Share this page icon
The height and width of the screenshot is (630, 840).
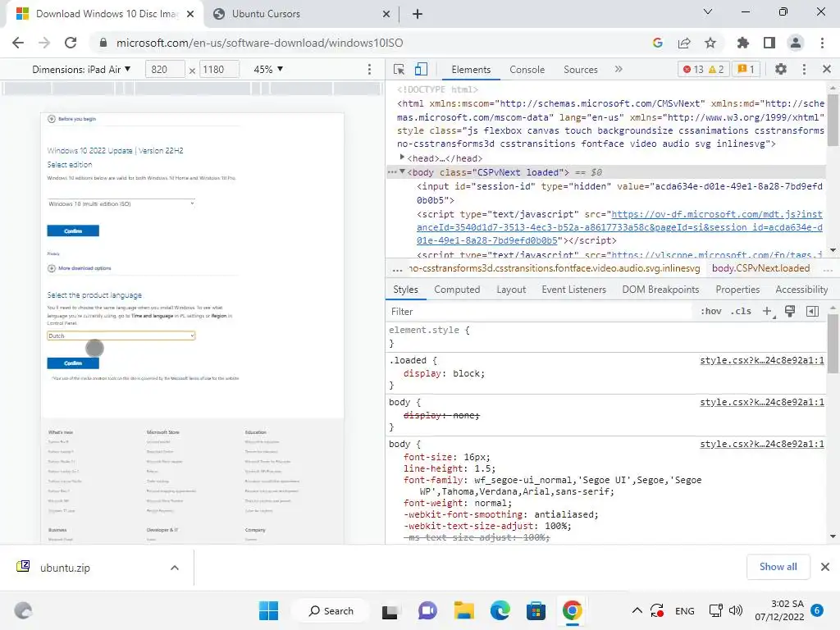point(684,43)
